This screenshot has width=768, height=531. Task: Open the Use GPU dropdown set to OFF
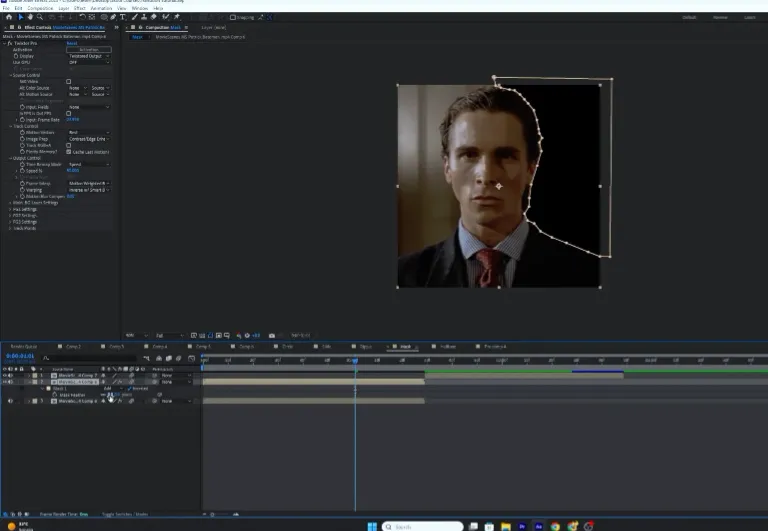click(x=89, y=62)
